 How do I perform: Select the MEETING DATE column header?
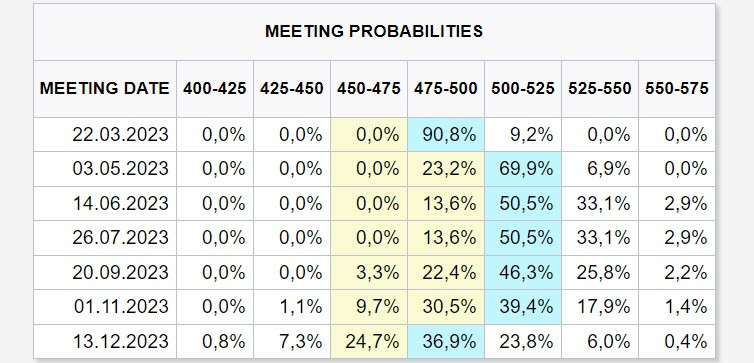pyautogui.click(x=104, y=88)
